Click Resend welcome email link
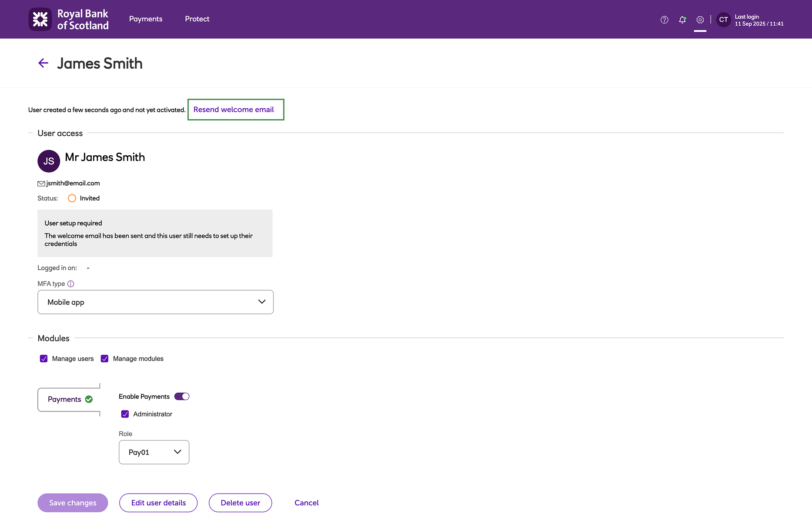The image size is (812, 531). (x=234, y=110)
